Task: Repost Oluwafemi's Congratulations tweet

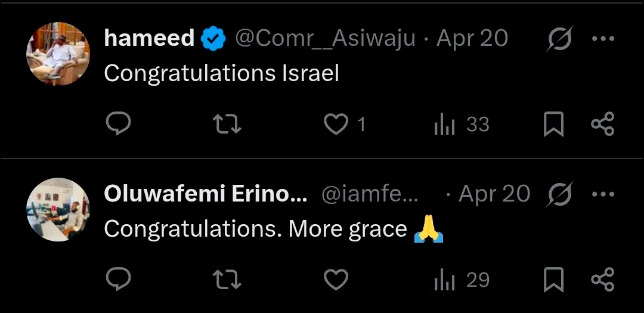Action: tap(227, 279)
